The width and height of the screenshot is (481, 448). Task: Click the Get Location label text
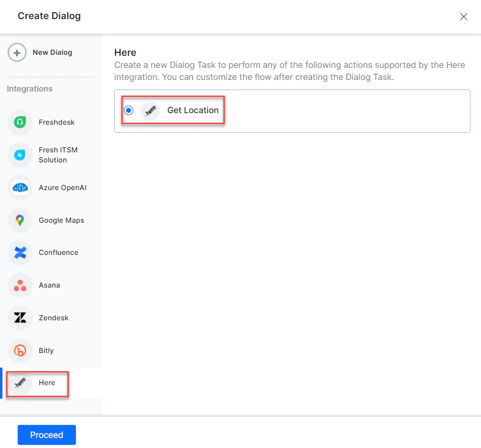[193, 110]
